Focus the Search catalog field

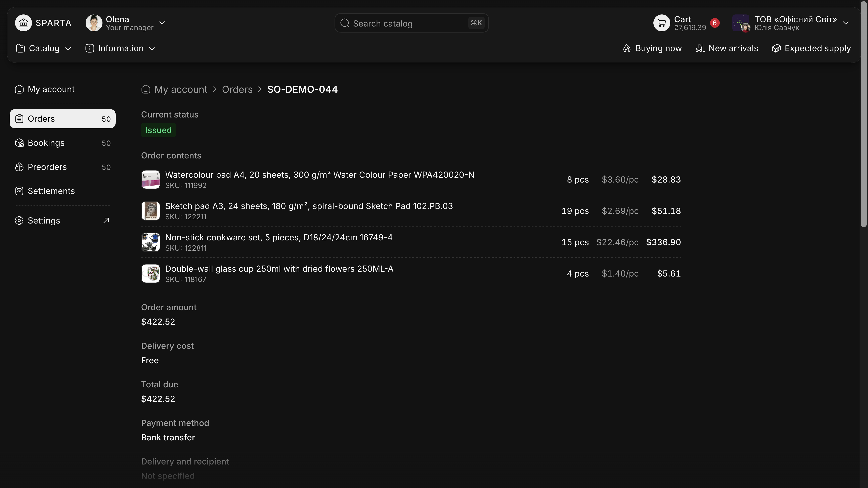point(411,23)
